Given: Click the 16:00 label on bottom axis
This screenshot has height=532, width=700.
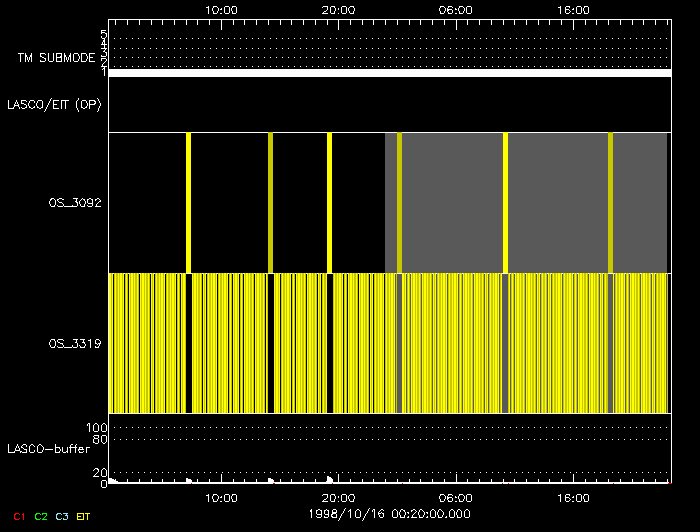Looking at the screenshot, I should coord(573,497).
